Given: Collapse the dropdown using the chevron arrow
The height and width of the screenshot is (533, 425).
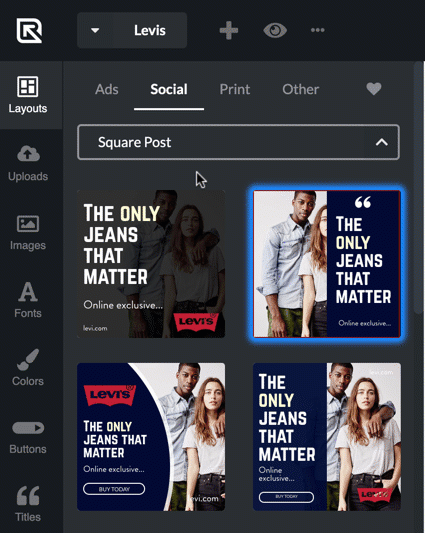Looking at the screenshot, I should (x=382, y=142).
